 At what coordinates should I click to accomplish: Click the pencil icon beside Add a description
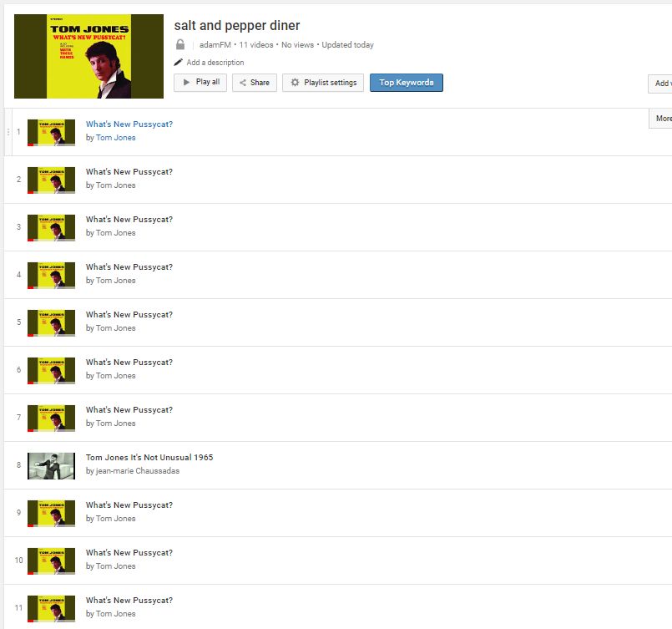(x=179, y=63)
